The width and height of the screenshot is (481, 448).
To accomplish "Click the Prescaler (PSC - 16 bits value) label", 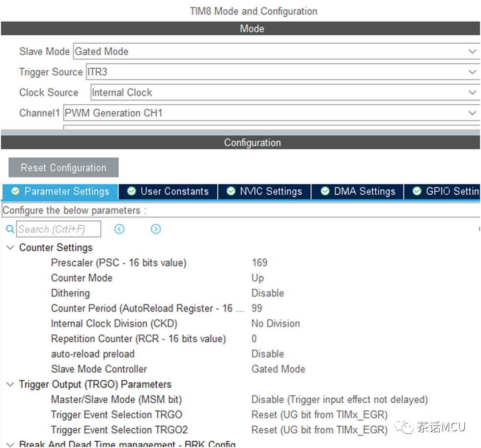I will click(119, 263).
